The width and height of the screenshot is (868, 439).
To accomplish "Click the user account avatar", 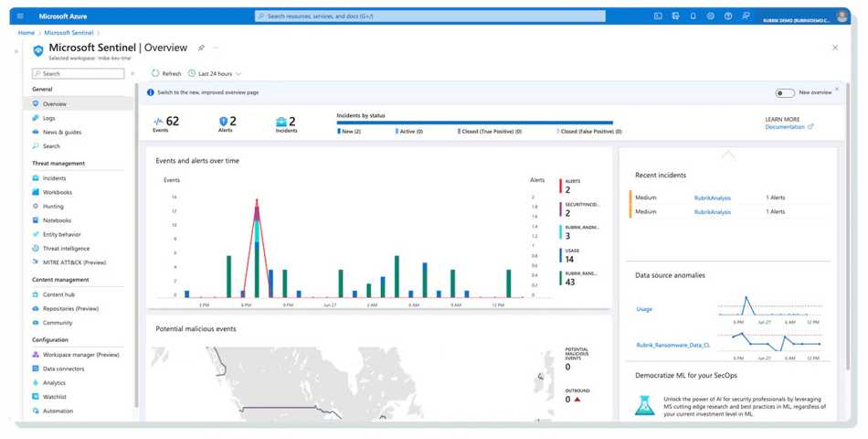I will point(842,16).
